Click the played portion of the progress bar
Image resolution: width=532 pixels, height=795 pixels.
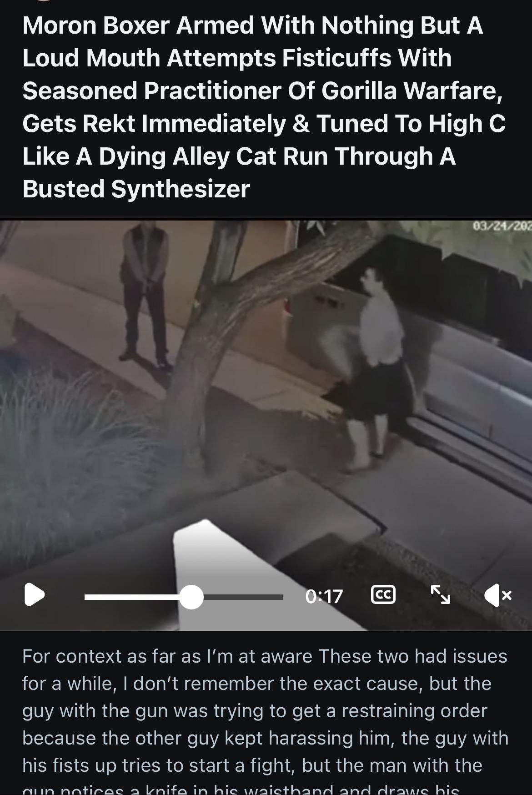(132, 597)
